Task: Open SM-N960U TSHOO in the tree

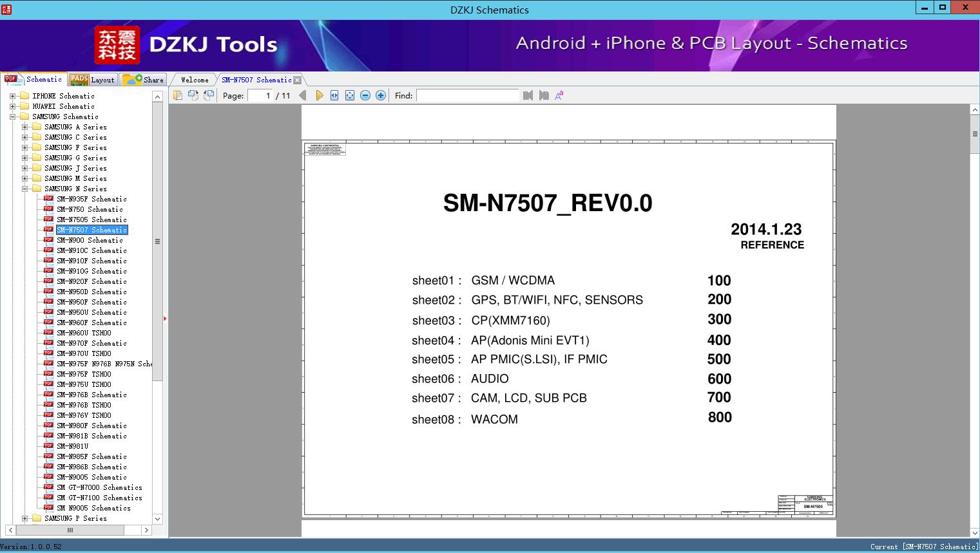Action: pyautogui.click(x=84, y=333)
